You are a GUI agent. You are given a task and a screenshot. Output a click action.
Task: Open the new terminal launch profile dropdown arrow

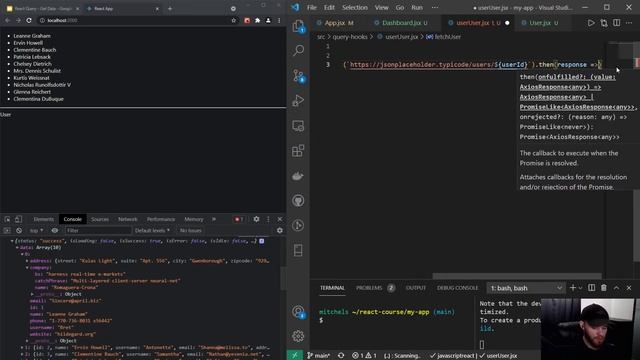coord(580,288)
